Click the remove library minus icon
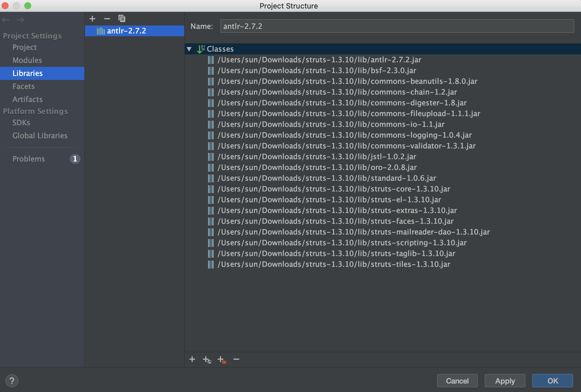 click(107, 19)
